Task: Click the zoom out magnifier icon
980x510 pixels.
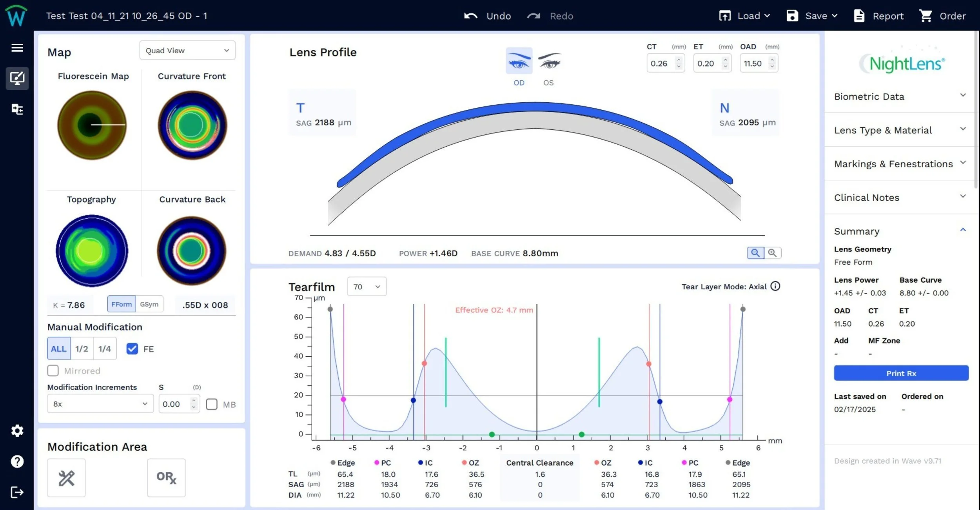Action: [755, 253]
